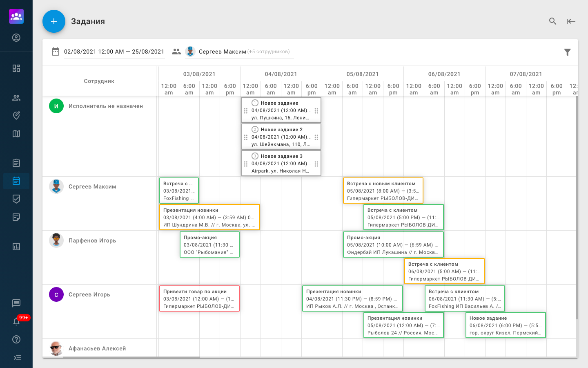Expand the sidebar menu at the bottom
Screen dimensions: 588x368
click(17, 358)
